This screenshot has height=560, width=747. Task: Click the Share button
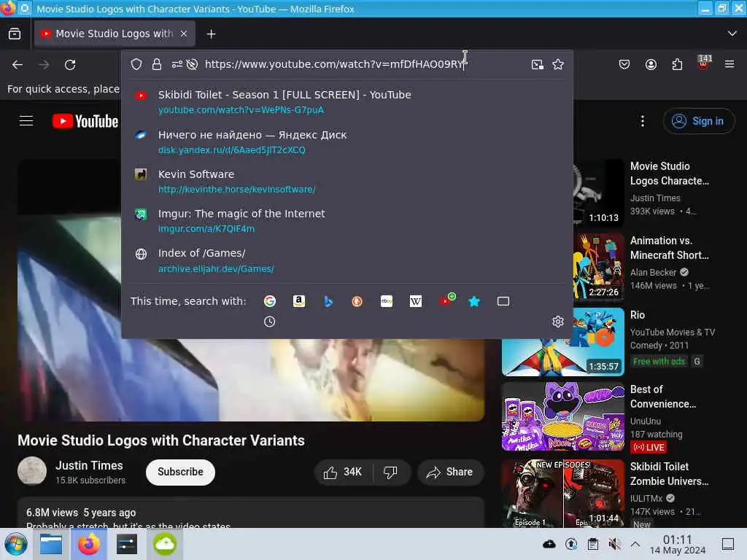point(450,472)
